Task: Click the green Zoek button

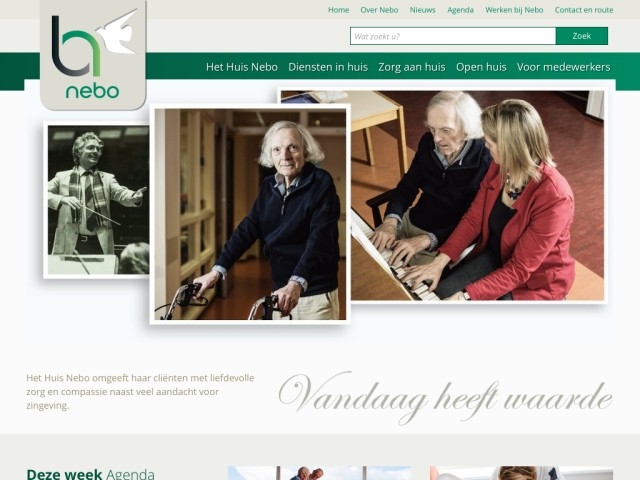Action: (582, 36)
